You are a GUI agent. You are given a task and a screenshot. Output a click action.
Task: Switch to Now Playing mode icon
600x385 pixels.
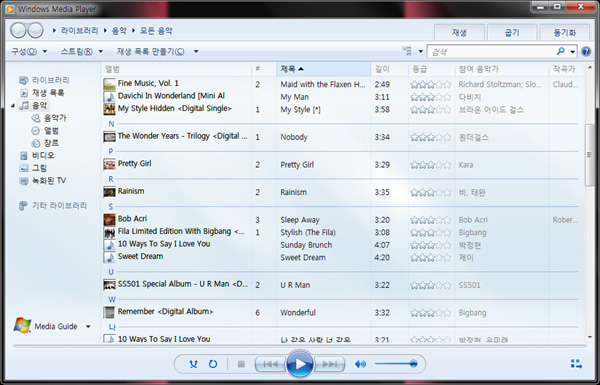tap(576, 364)
